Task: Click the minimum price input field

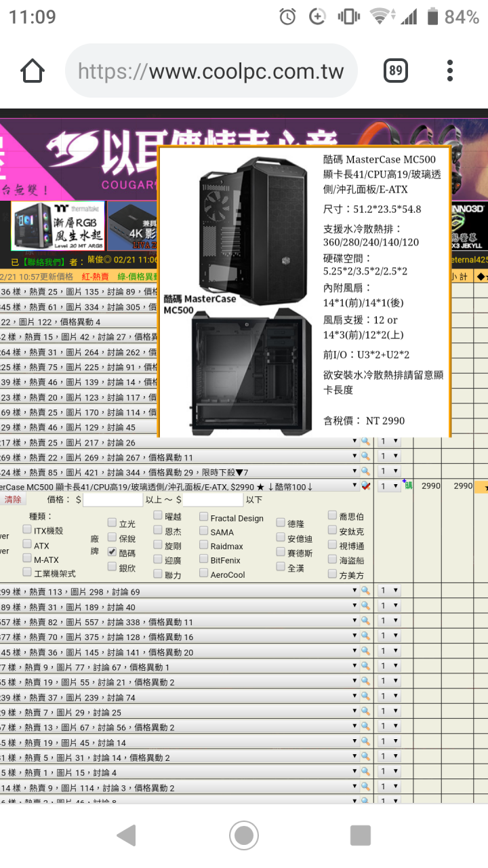Action: 113,500
